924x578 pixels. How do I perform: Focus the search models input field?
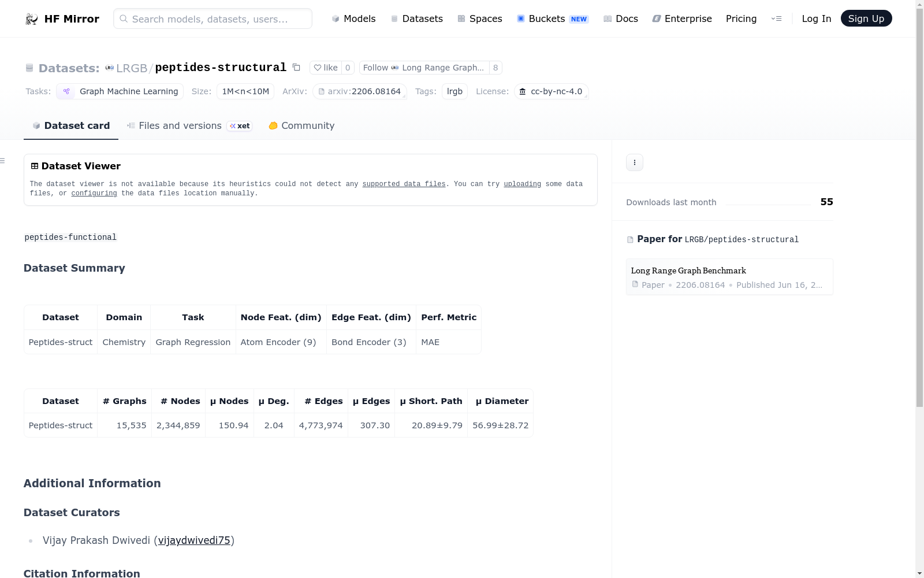(x=213, y=19)
